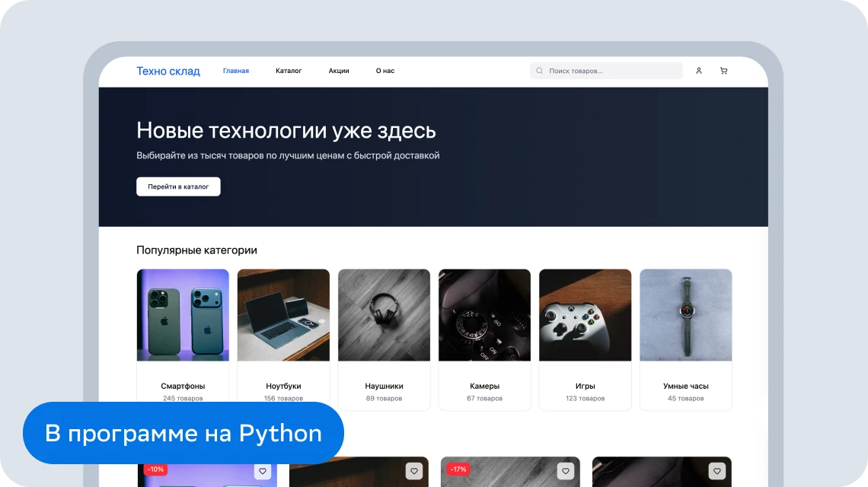The height and width of the screenshot is (487, 868).
Task: Focus the Поиск товаров search field
Action: click(613, 71)
